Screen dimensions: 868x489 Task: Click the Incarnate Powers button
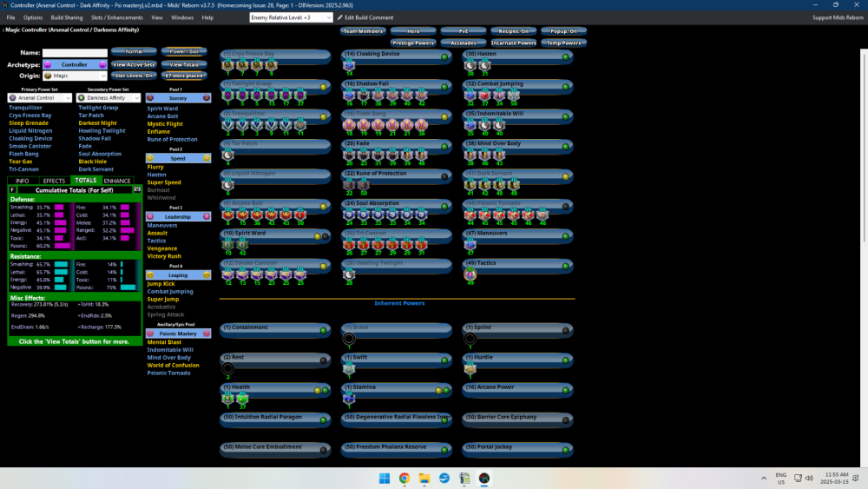click(514, 43)
